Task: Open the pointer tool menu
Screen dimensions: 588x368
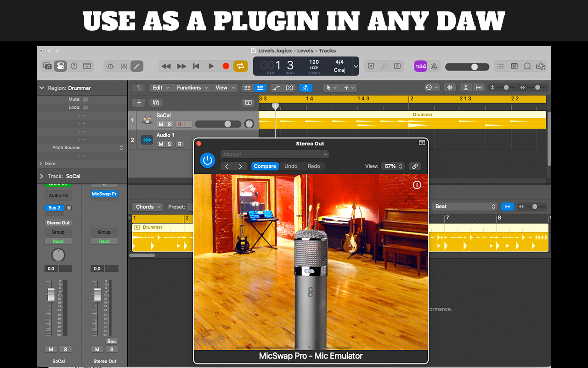Action: [x=331, y=88]
